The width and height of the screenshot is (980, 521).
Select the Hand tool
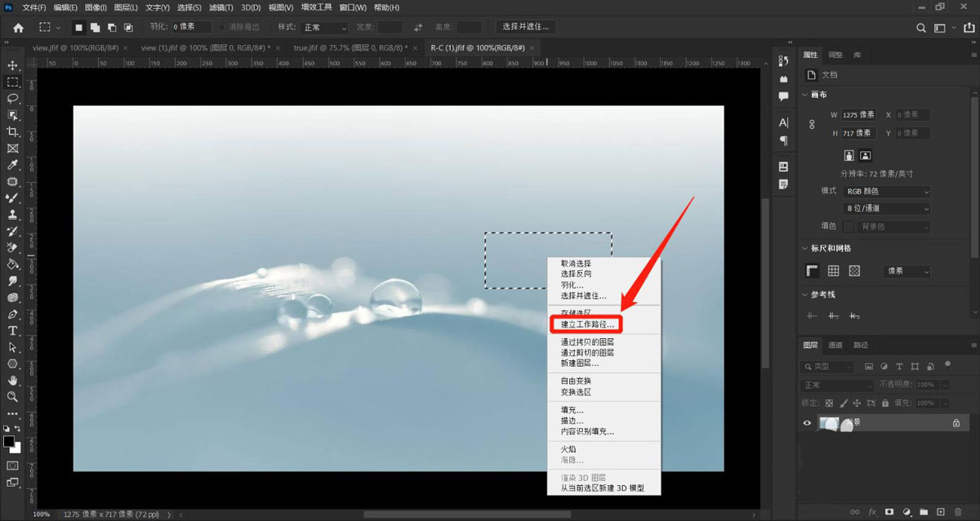[x=12, y=379]
